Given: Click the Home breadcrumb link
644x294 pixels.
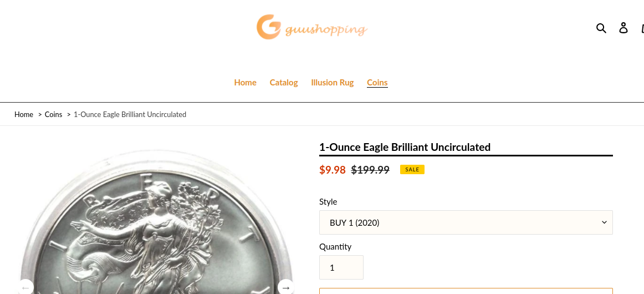Looking at the screenshot, I should point(24,115).
